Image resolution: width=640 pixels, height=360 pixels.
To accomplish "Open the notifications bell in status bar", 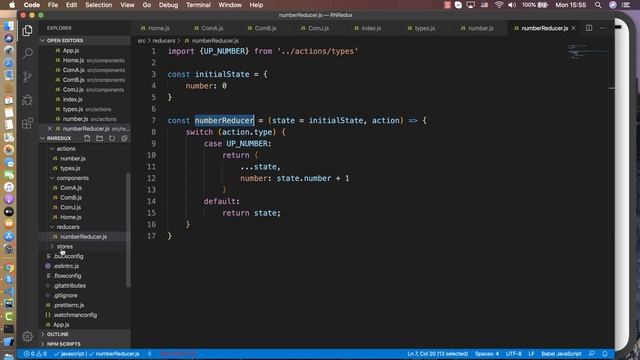I will 604,354.
